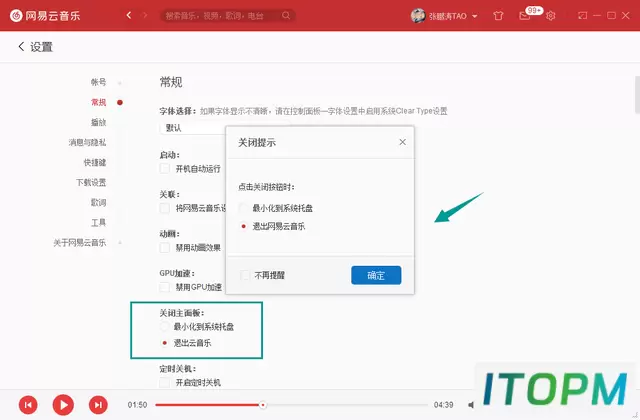
Task: Go back with the header back arrow
Action: (x=129, y=15)
